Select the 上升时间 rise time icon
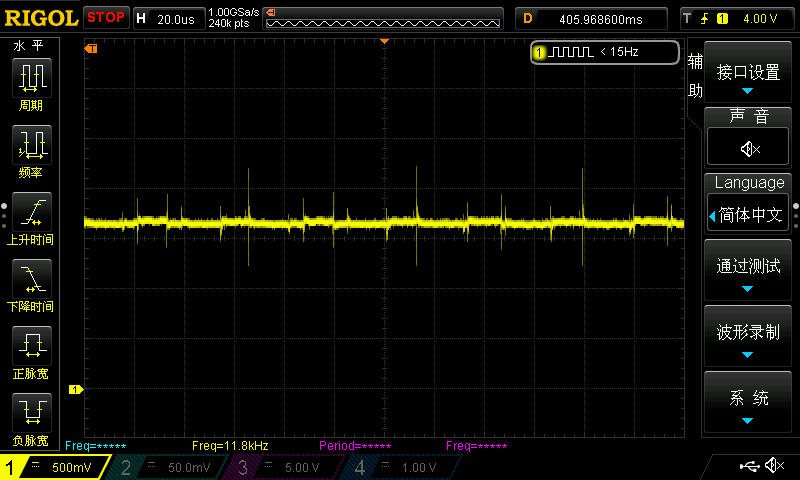The height and width of the screenshot is (480, 800). point(32,212)
